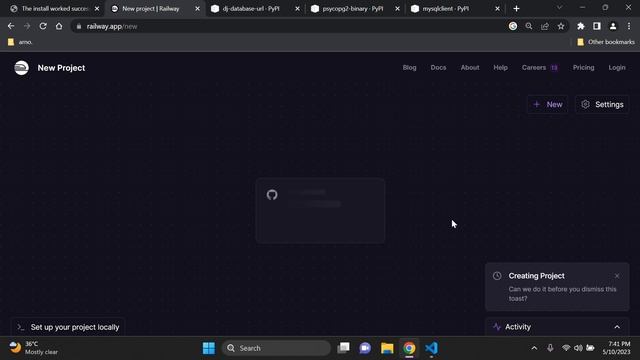This screenshot has width=640, height=360.
Task: Close the psycopg2-binary tab
Action: (x=397, y=9)
